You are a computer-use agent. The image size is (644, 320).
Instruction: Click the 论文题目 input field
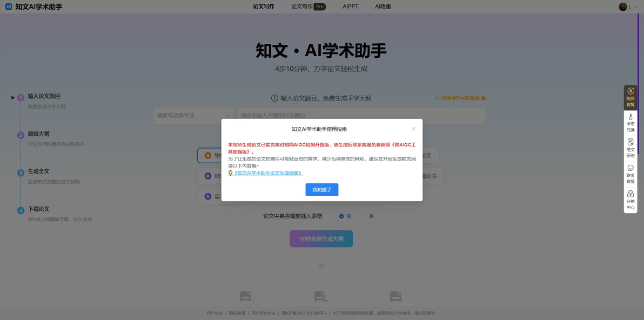(x=361, y=116)
